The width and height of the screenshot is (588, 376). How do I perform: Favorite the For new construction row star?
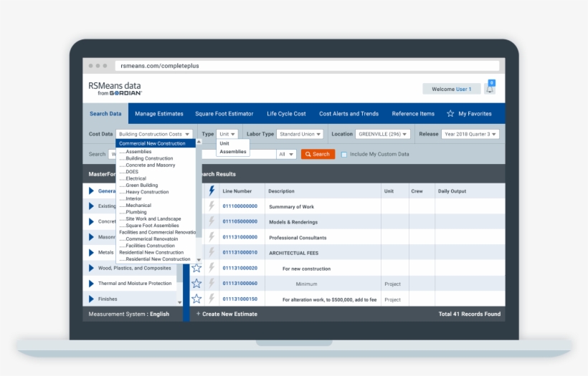click(x=196, y=268)
